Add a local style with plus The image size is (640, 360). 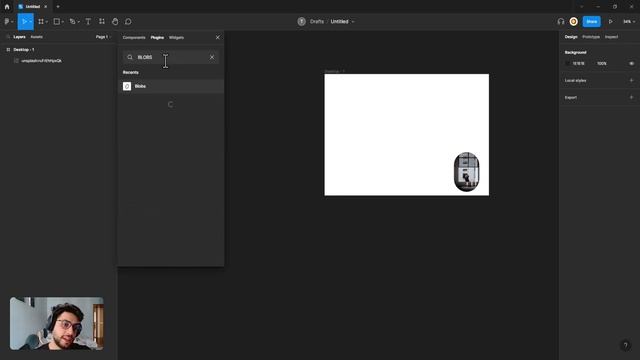pos(631,80)
